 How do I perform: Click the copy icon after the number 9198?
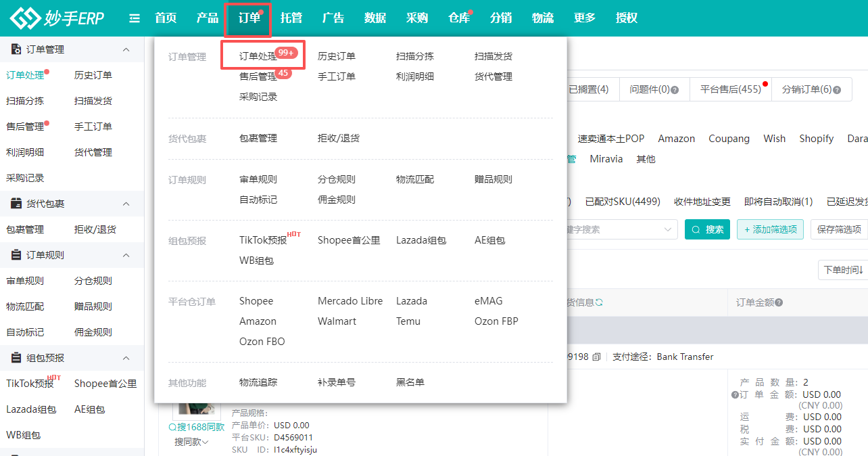tap(596, 357)
